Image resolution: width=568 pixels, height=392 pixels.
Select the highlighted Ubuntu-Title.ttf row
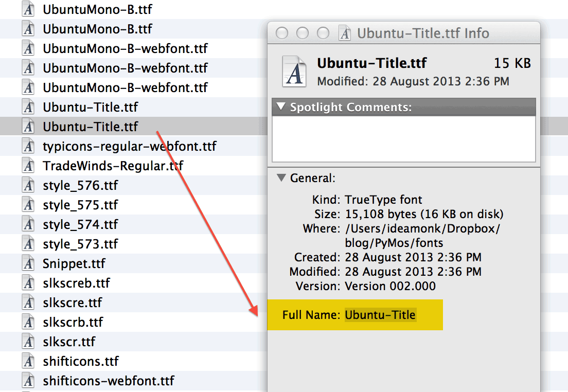(x=90, y=127)
